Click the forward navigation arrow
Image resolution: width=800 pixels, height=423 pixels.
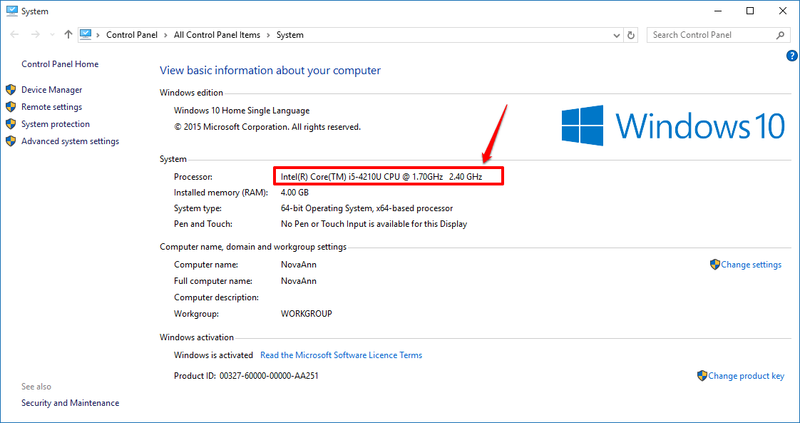35,35
